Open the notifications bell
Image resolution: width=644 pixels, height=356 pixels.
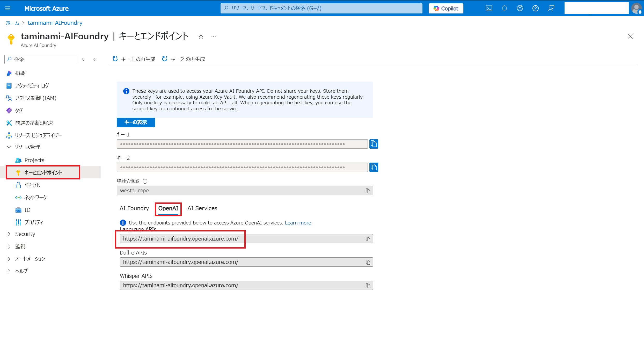tap(504, 8)
